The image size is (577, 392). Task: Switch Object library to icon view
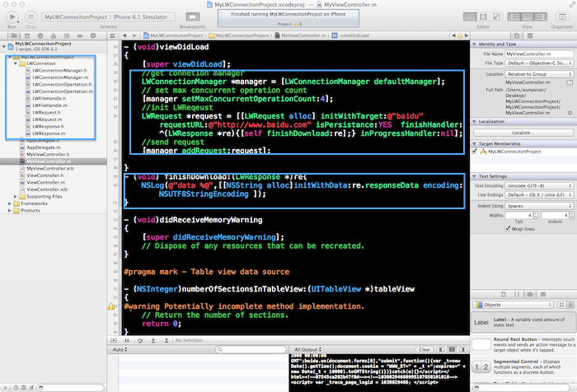click(x=562, y=305)
